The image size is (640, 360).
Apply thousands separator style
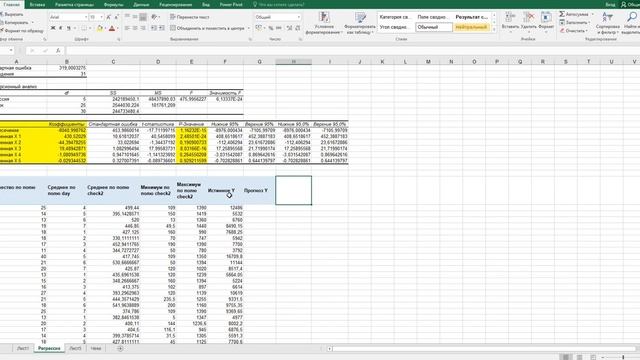point(279,28)
